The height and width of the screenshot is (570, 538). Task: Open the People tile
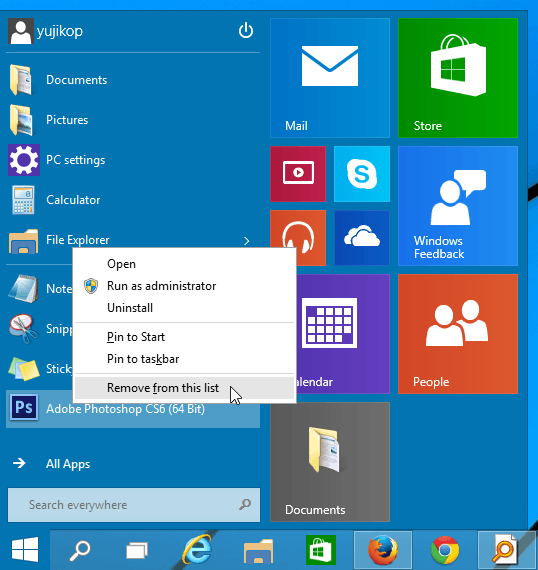click(458, 334)
